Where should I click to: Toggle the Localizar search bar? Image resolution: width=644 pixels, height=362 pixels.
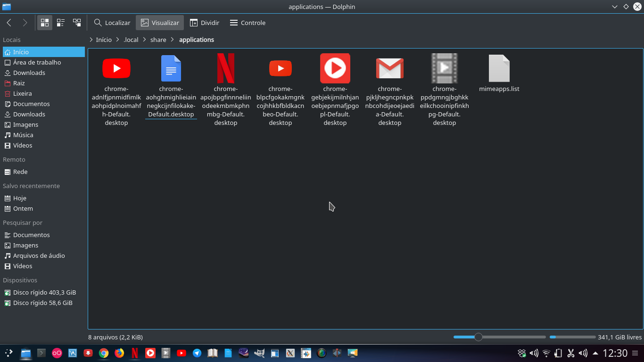[x=112, y=22]
